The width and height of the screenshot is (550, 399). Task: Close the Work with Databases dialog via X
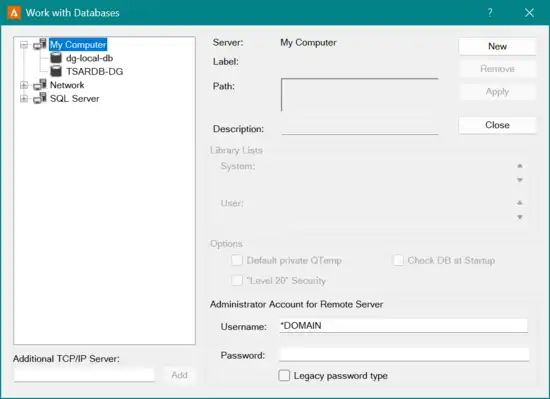coord(529,13)
